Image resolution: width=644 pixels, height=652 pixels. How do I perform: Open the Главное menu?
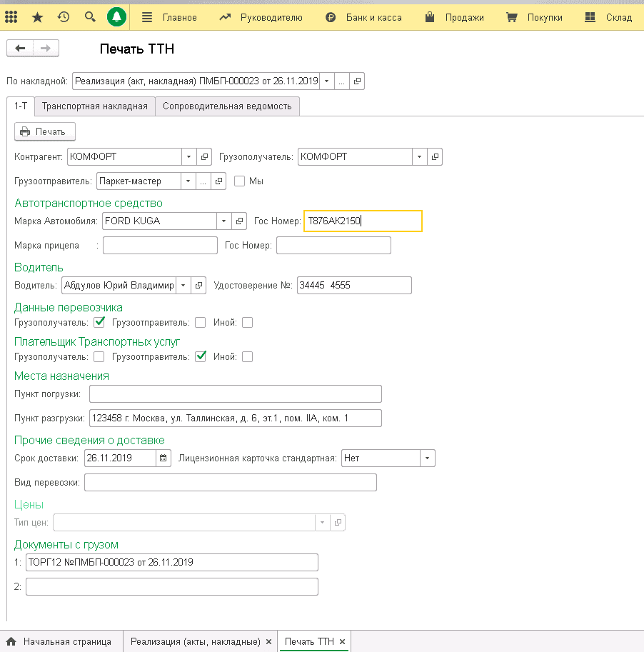pyautogui.click(x=169, y=17)
